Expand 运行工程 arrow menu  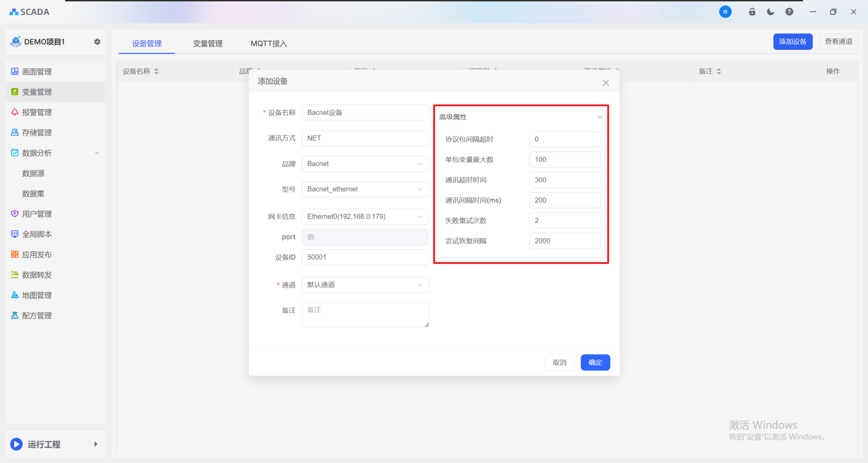(x=95, y=444)
